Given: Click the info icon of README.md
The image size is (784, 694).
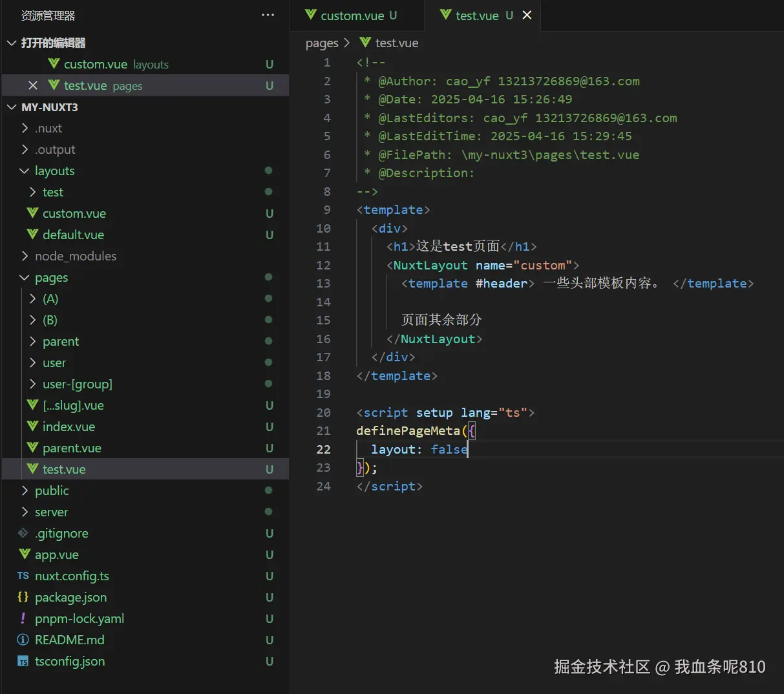Looking at the screenshot, I should point(23,640).
